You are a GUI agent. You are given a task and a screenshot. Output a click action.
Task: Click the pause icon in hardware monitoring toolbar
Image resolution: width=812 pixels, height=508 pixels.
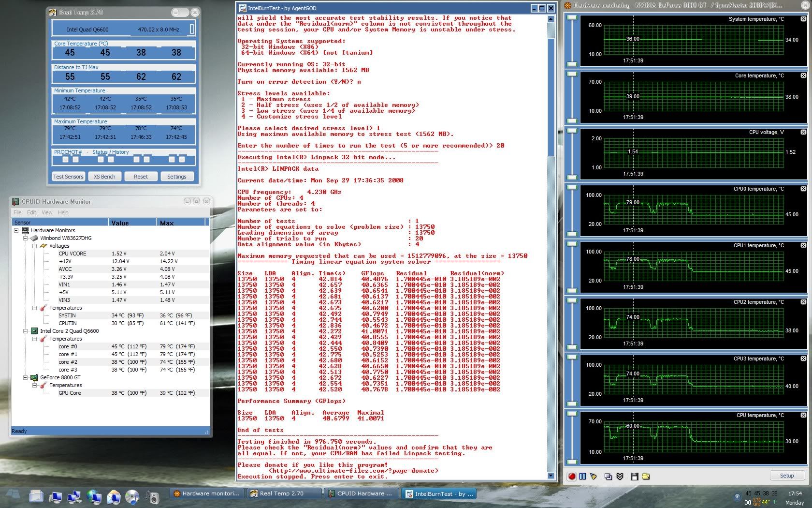click(582, 477)
